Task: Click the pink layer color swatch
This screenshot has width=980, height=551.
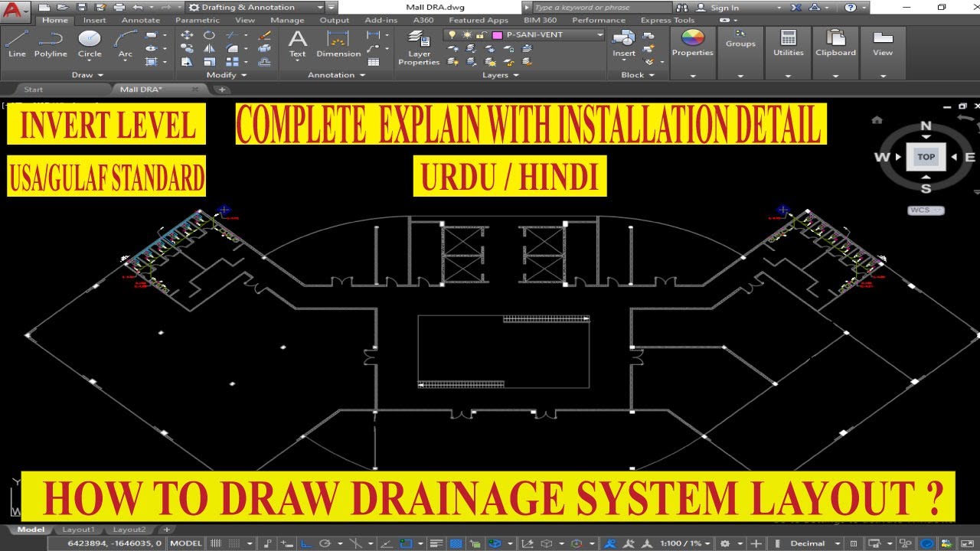Action: [x=497, y=35]
